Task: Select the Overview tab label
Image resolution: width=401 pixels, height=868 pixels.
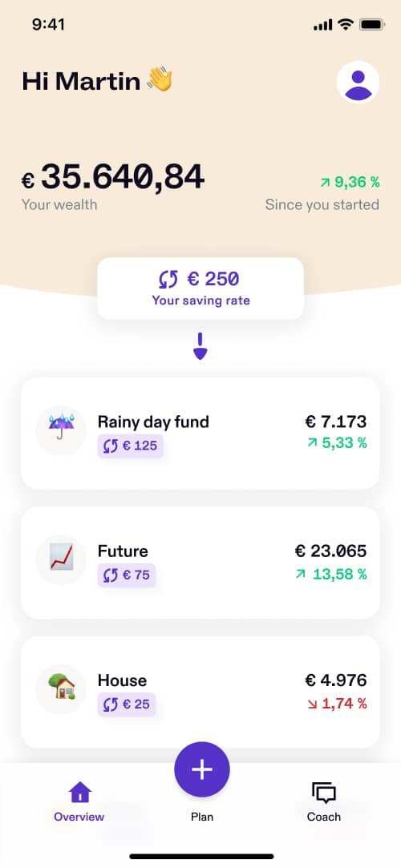Action: tap(79, 817)
